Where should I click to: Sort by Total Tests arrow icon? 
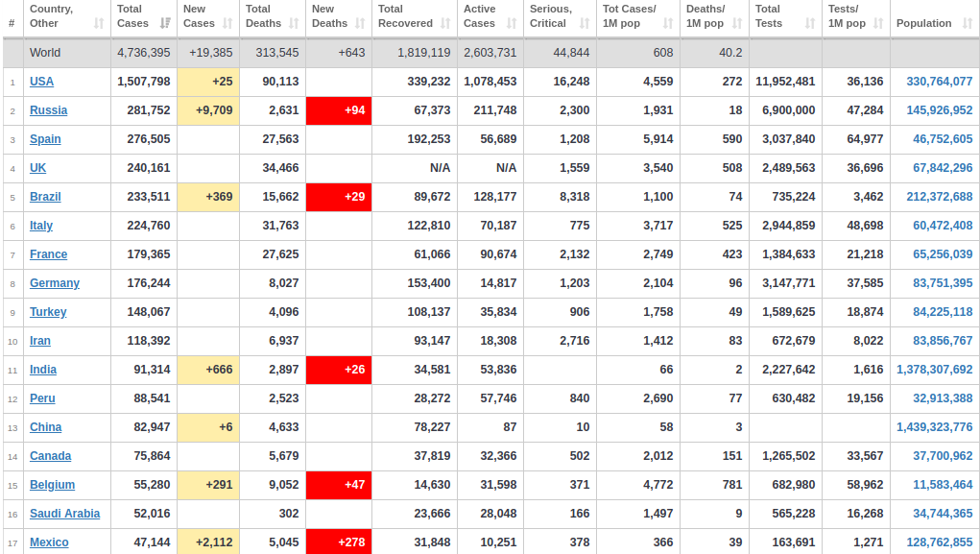pyautogui.click(x=810, y=24)
